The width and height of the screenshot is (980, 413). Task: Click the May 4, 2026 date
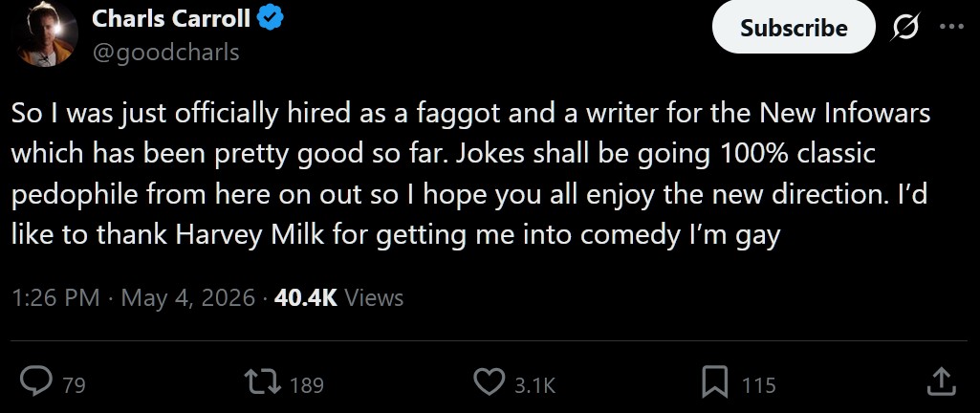point(188,298)
